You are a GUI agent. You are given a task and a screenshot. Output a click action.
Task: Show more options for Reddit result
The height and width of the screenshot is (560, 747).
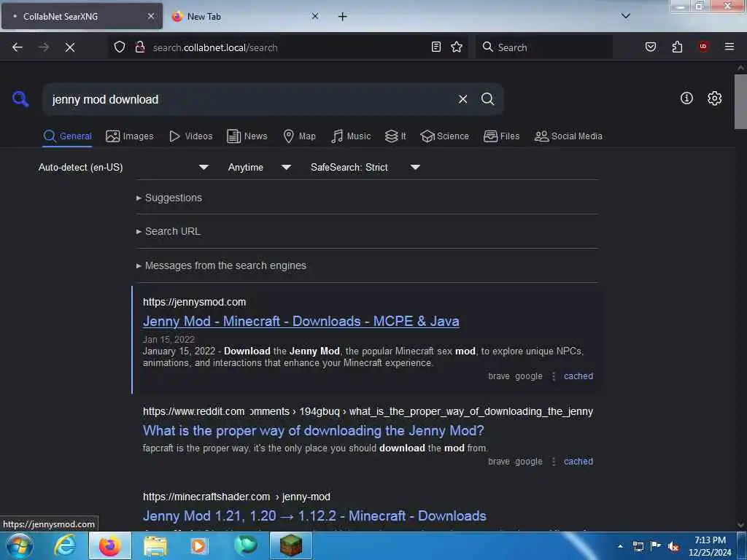click(554, 462)
